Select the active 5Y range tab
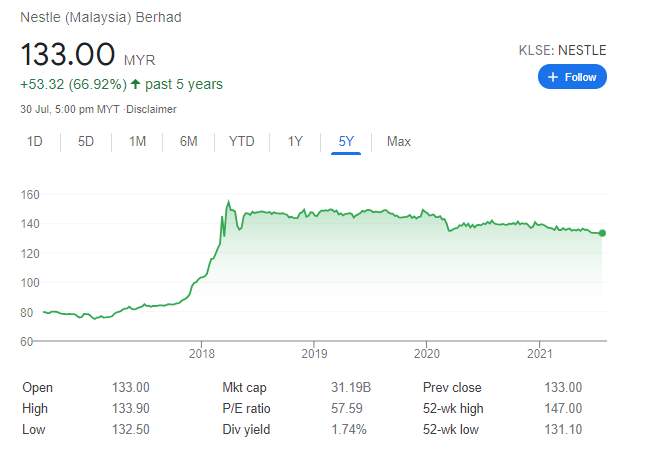The height and width of the screenshot is (458, 651). (346, 142)
